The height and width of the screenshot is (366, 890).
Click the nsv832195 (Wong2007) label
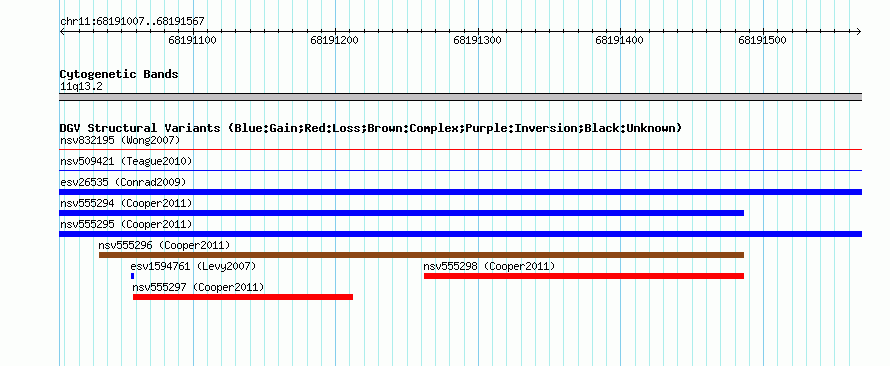(120, 140)
